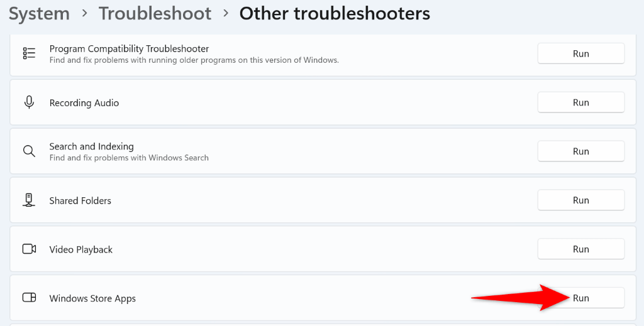
Task: Click the Windows Store Apps icon
Action: tap(29, 298)
